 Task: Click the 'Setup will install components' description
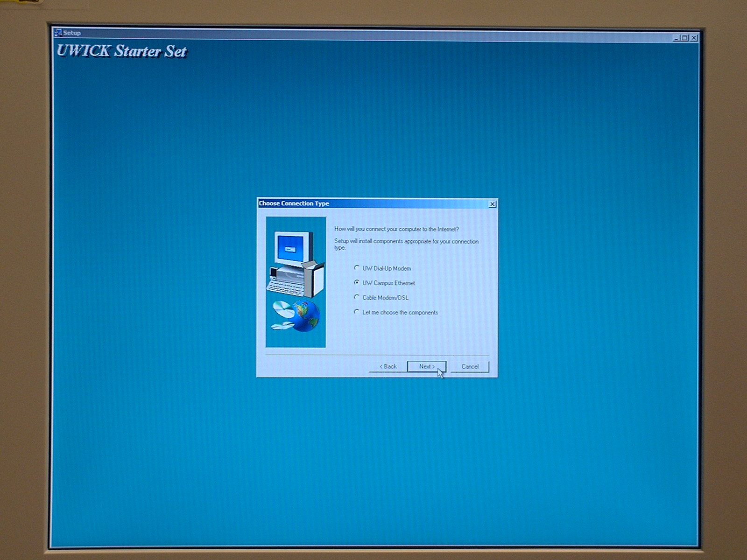pos(406,244)
